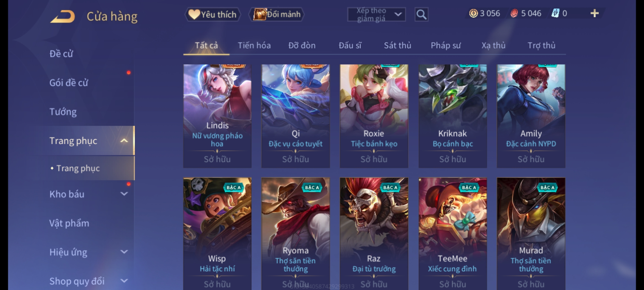Tap the plus icon to add currency
The width and height of the screenshot is (644, 290).
(595, 13)
